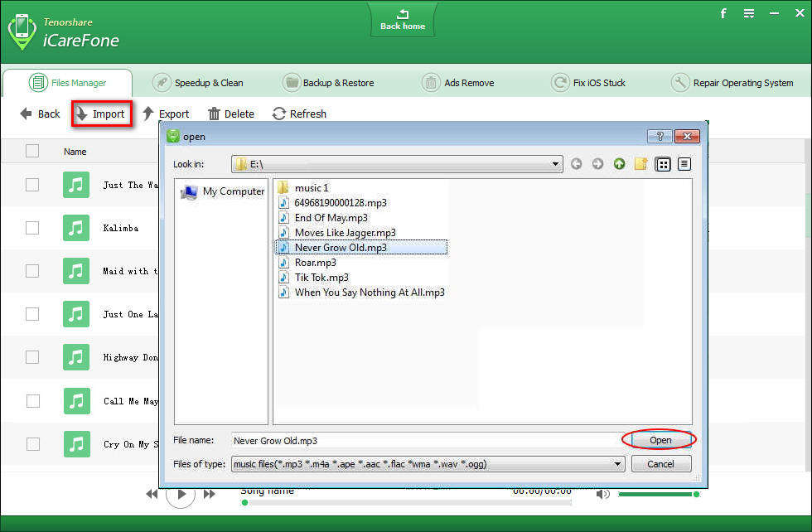Select End Of May.mp3
Image resolution: width=812 pixels, height=532 pixels.
323,218
